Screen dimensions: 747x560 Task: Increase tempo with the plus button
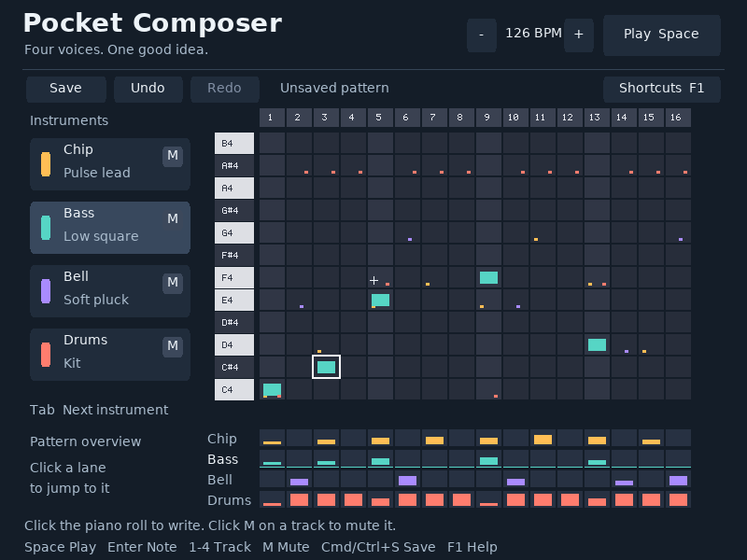(x=578, y=35)
